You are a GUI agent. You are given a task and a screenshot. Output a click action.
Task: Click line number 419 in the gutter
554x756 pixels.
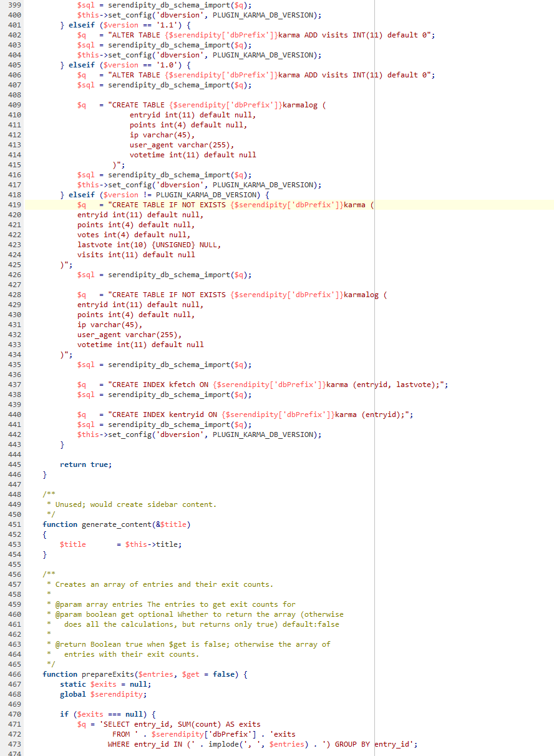[x=14, y=205]
